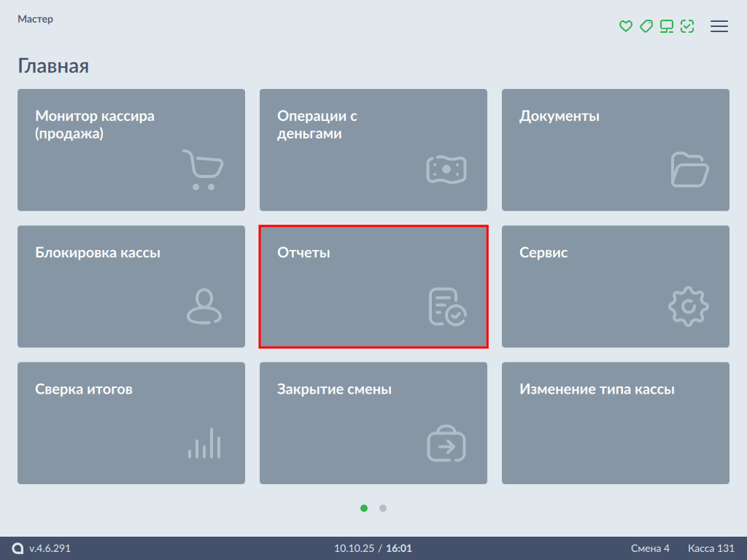The height and width of the screenshot is (560, 747).
Task: Click the Касса 131 label in status bar
Action: tap(711, 548)
